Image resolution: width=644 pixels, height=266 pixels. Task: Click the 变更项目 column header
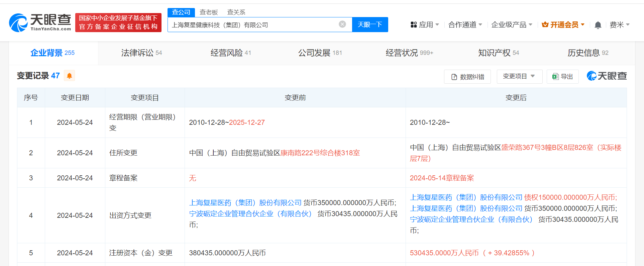(x=145, y=98)
